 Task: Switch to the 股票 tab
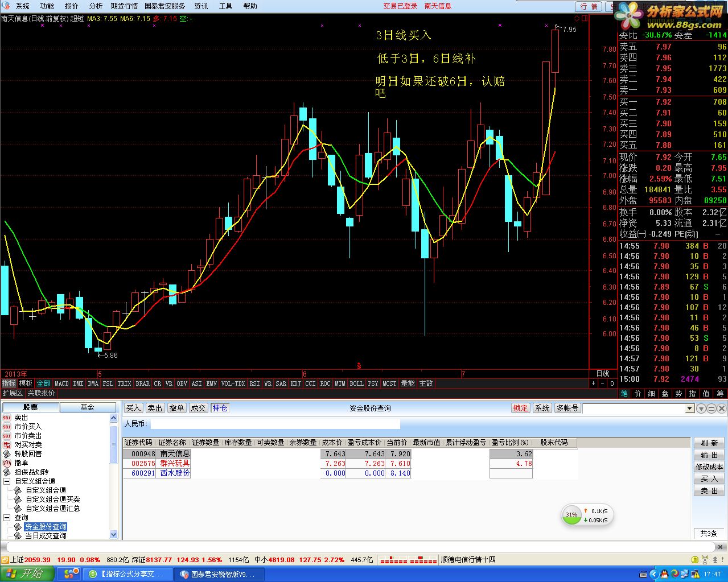(x=31, y=407)
